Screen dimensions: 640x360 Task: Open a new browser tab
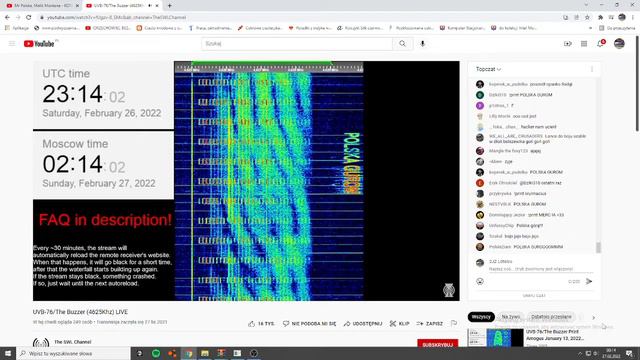click(x=169, y=6)
